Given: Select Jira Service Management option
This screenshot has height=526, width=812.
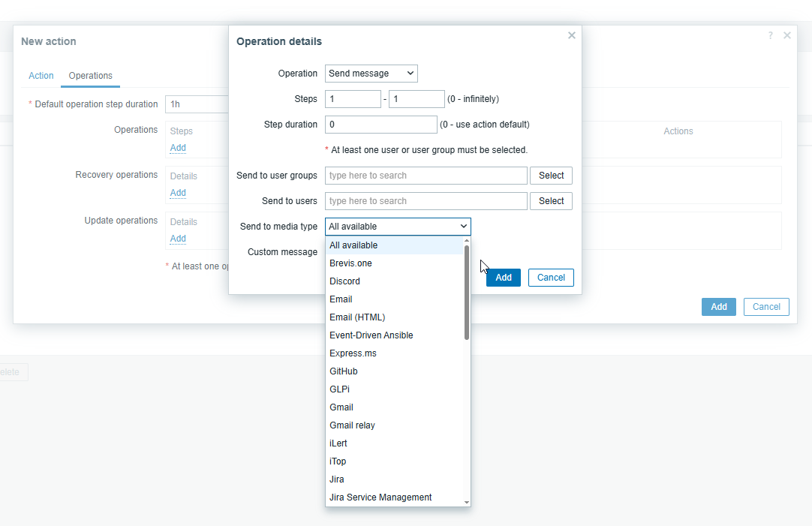Looking at the screenshot, I should tap(380, 497).
